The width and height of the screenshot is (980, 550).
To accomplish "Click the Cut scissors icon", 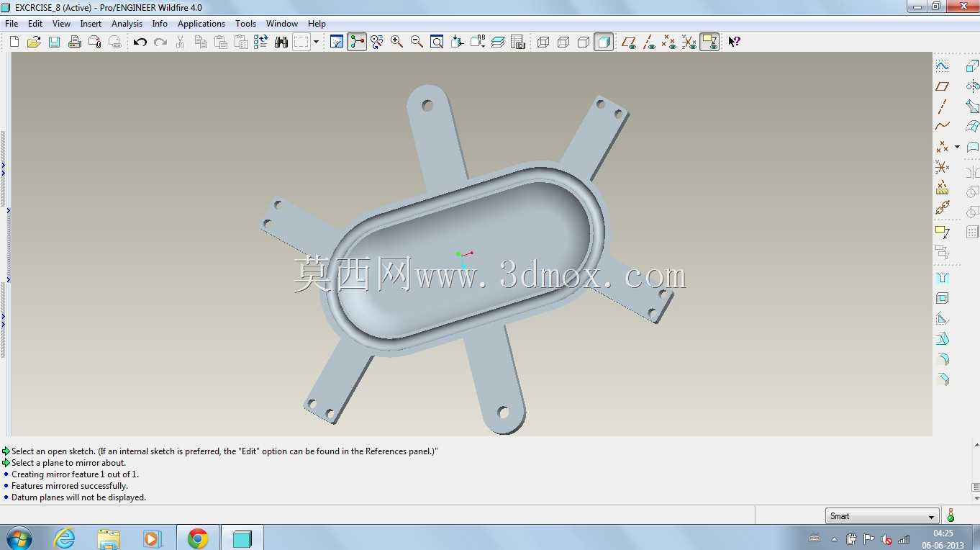I will (181, 42).
